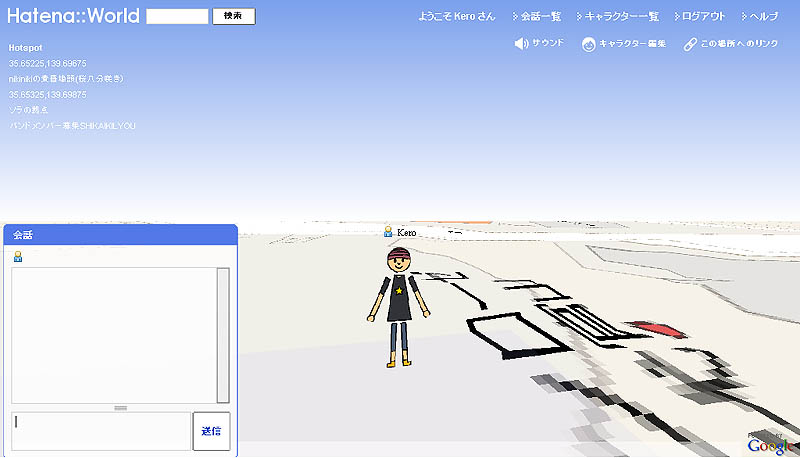Select hotspot ソラの拠点
Viewport: 800px width, 458px height.
pyautogui.click(x=28, y=110)
